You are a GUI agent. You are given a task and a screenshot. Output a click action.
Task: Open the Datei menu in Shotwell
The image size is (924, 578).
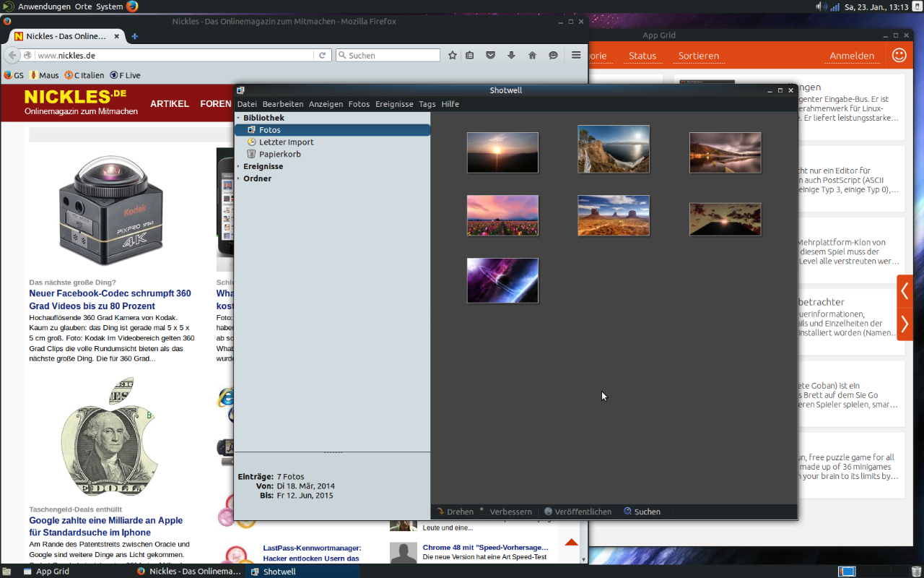point(247,104)
